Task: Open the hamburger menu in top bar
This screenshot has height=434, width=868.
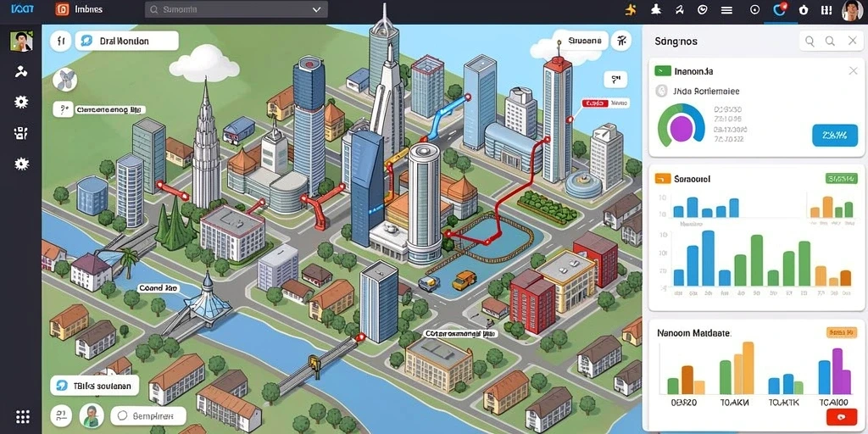Action: click(x=726, y=9)
